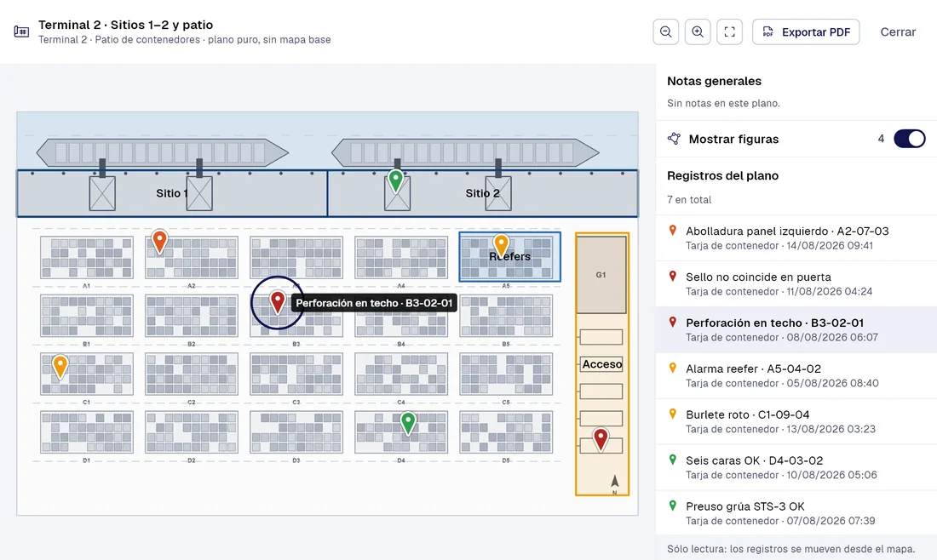Click container block C3
The width and height of the screenshot is (937, 560).
296,374
